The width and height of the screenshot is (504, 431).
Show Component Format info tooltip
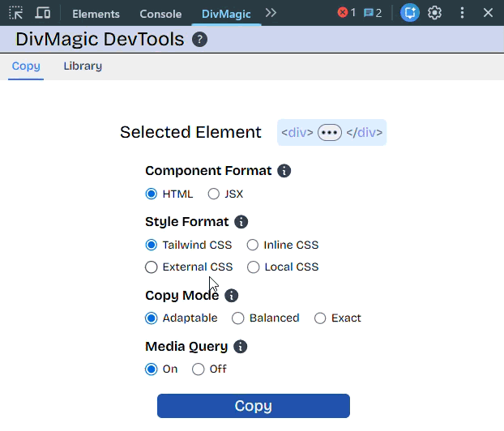coord(284,171)
